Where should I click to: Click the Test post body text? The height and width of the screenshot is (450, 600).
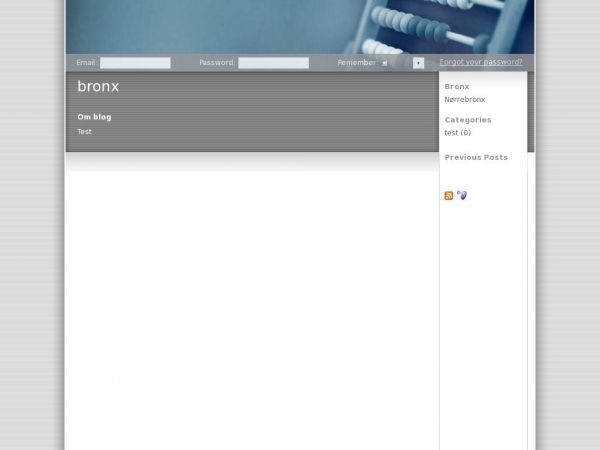[85, 132]
